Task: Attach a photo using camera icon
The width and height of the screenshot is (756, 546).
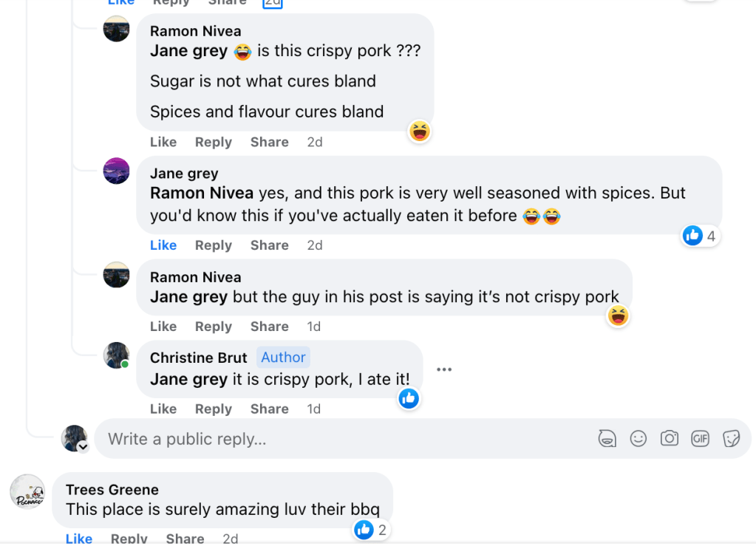Action: click(x=670, y=439)
